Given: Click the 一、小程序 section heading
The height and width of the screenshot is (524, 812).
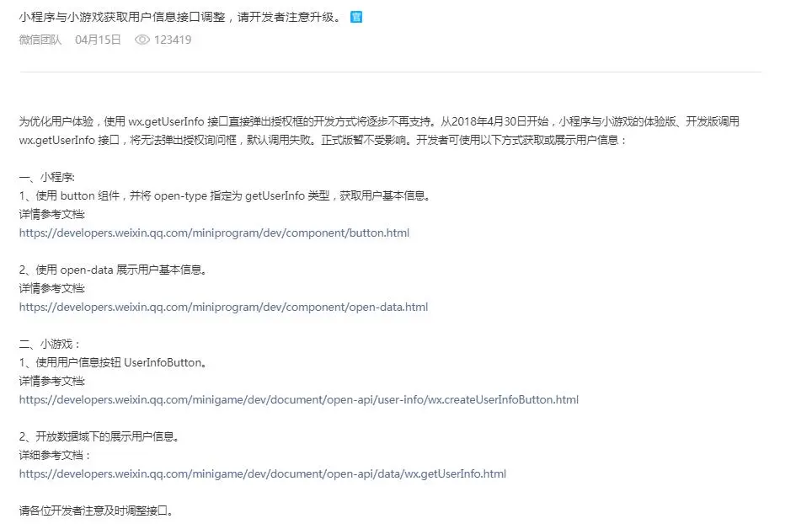Looking at the screenshot, I should (x=47, y=177).
